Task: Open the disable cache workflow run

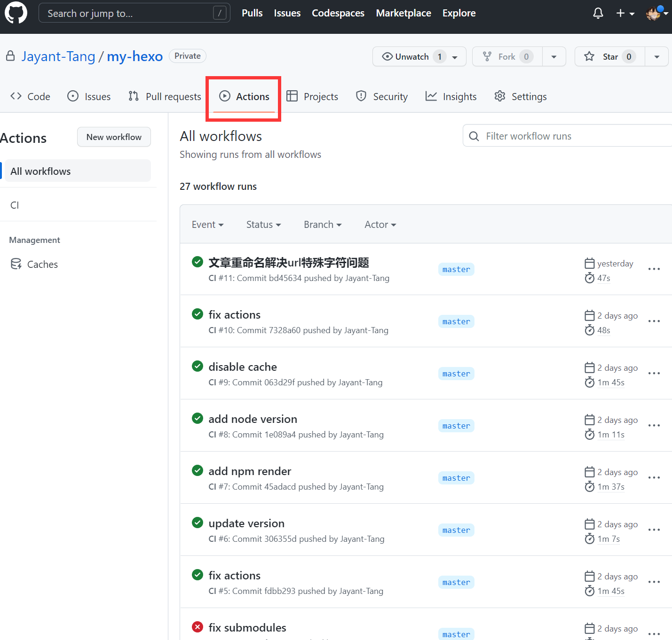Action: click(243, 367)
